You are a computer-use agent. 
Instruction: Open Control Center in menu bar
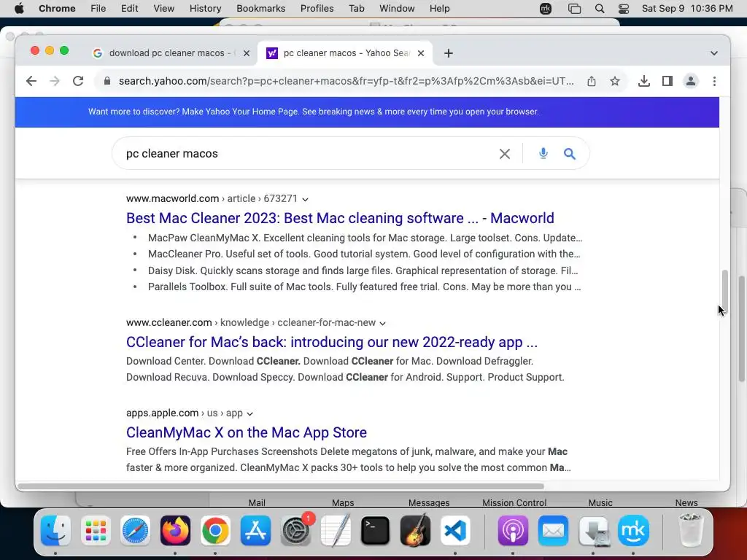pos(624,9)
